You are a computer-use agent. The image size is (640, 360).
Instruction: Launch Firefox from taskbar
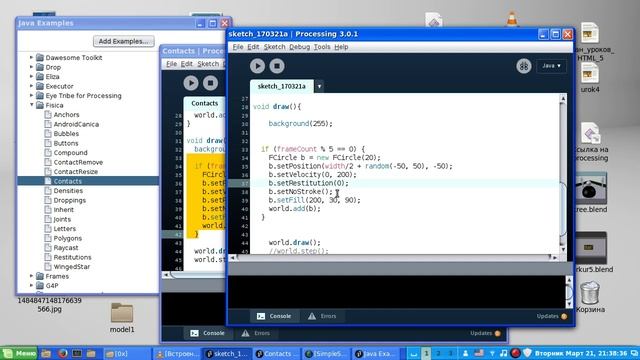click(62, 353)
